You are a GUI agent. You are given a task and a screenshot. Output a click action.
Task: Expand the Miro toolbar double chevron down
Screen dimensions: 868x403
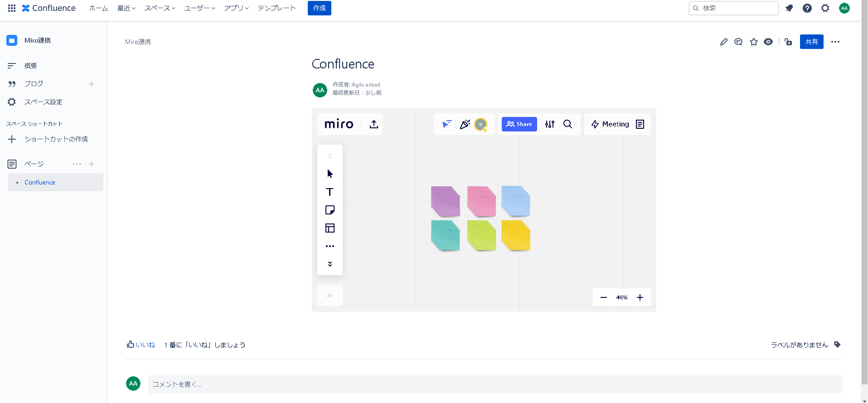(x=330, y=264)
